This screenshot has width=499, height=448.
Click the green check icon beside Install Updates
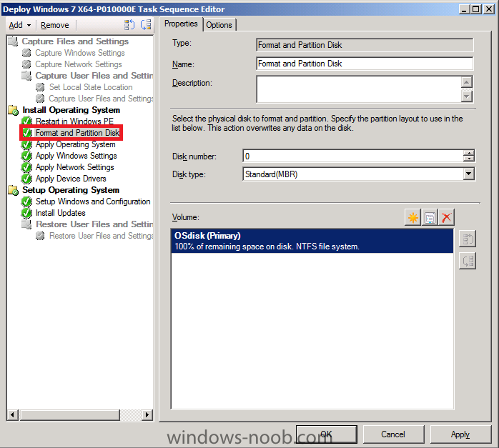pos(26,214)
